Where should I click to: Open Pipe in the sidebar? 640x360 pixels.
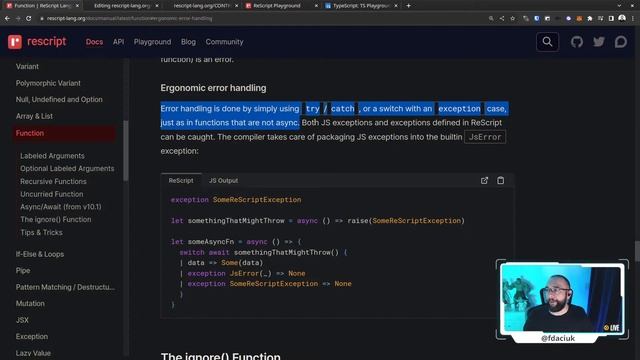click(23, 270)
